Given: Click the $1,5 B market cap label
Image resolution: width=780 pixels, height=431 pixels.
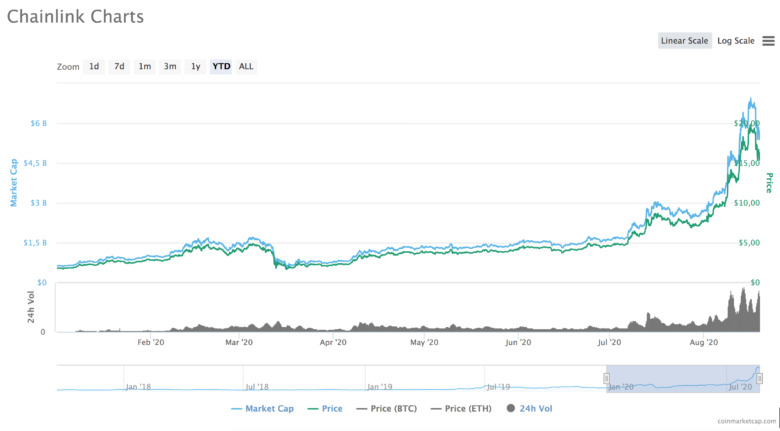Looking at the screenshot, I should 35,243.
